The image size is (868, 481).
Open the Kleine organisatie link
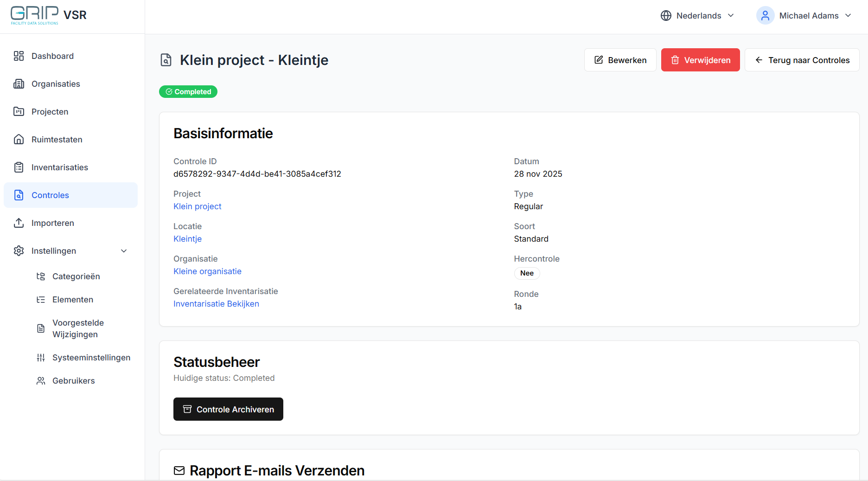click(207, 271)
